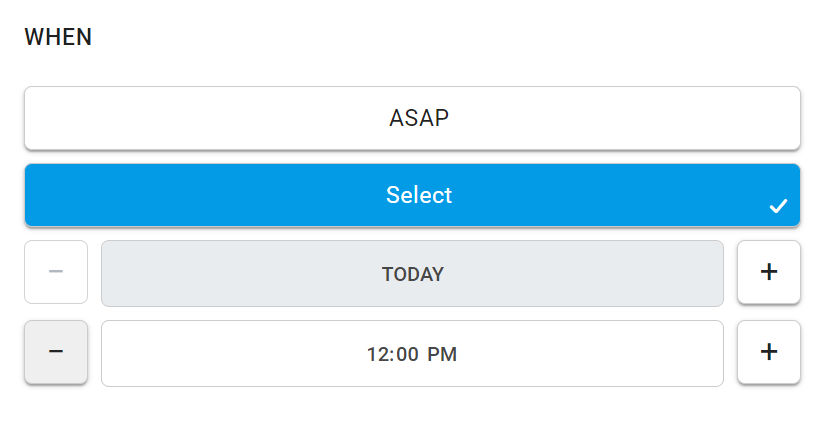Screen dimensions: 822x422
Task: Click the Select scheduled time option
Action: 412,195
